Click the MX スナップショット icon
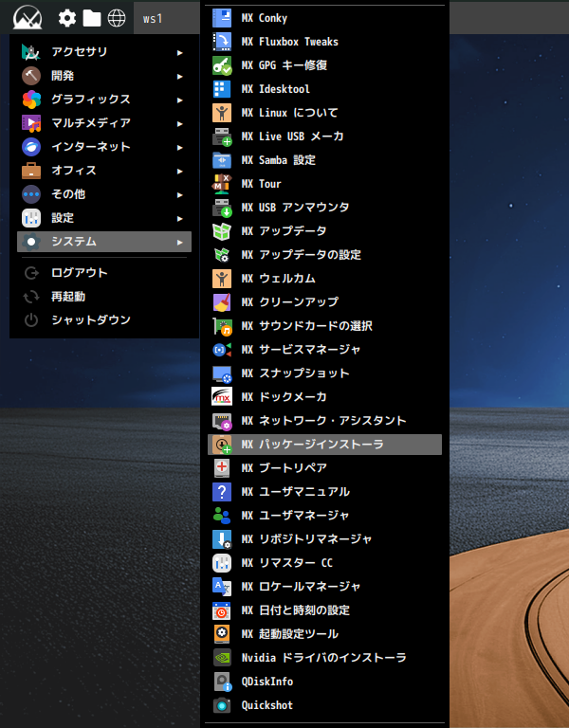Viewport: 569px width, 728px height. click(222, 373)
